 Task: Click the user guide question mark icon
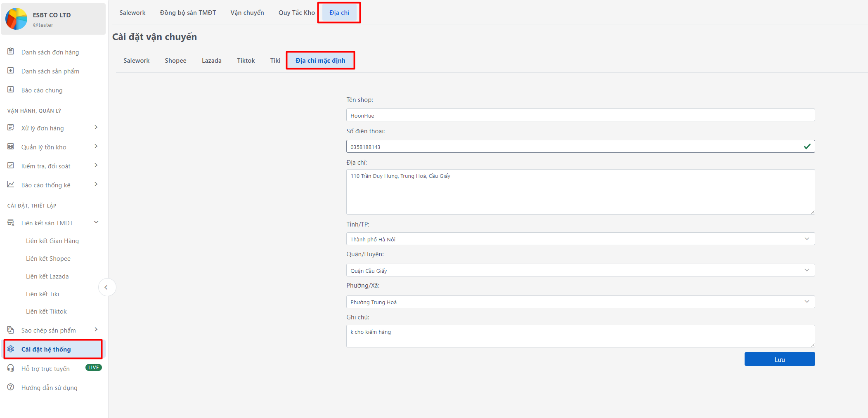(x=11, y=387)
